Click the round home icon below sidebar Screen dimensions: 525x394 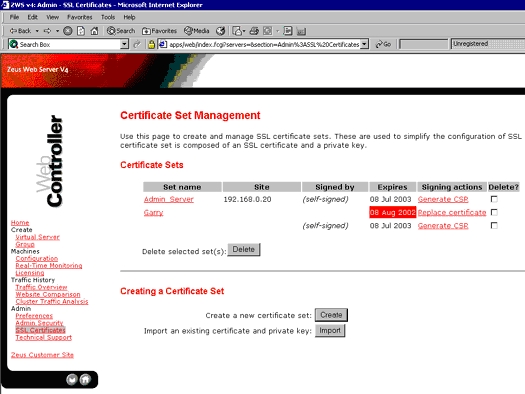85,379
